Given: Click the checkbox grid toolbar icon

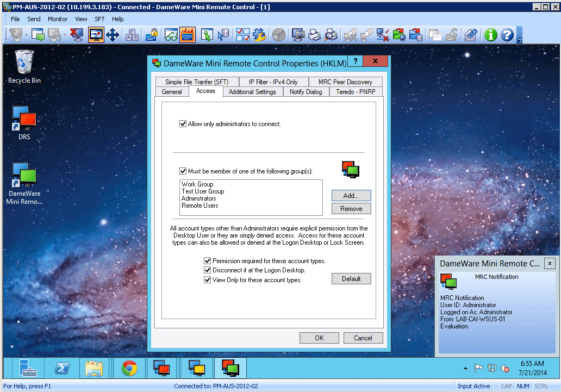Looking at the screenshot, I should pos(243,35).
